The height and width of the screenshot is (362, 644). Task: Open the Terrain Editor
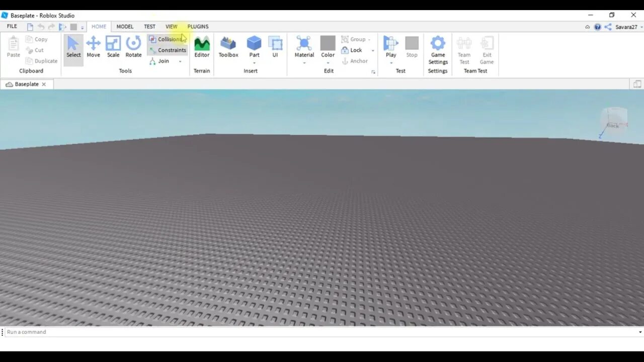(x=202, y=48)
